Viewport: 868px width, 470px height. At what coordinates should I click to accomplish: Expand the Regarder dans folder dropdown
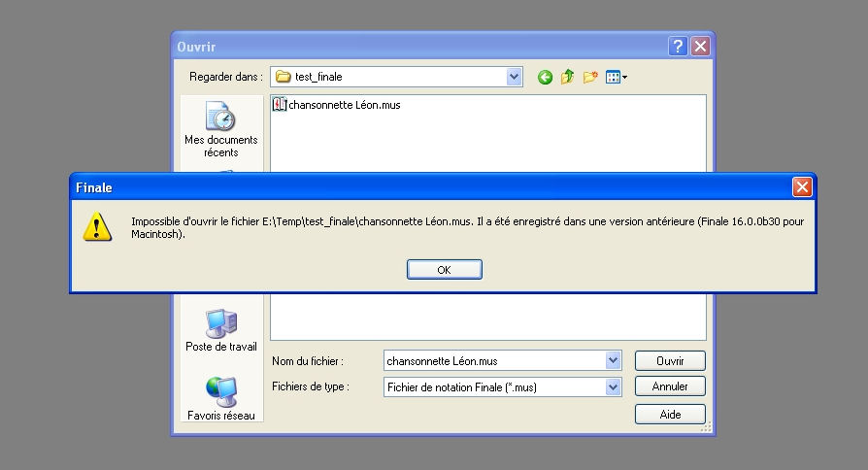tap(514, 77)
